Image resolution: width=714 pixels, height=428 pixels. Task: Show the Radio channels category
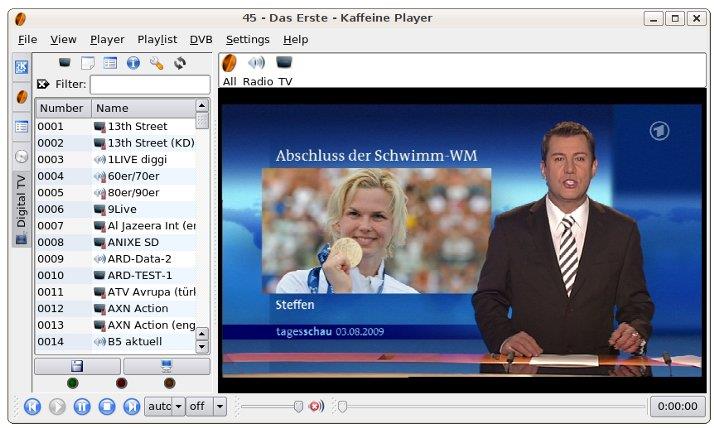pos(257,70)
